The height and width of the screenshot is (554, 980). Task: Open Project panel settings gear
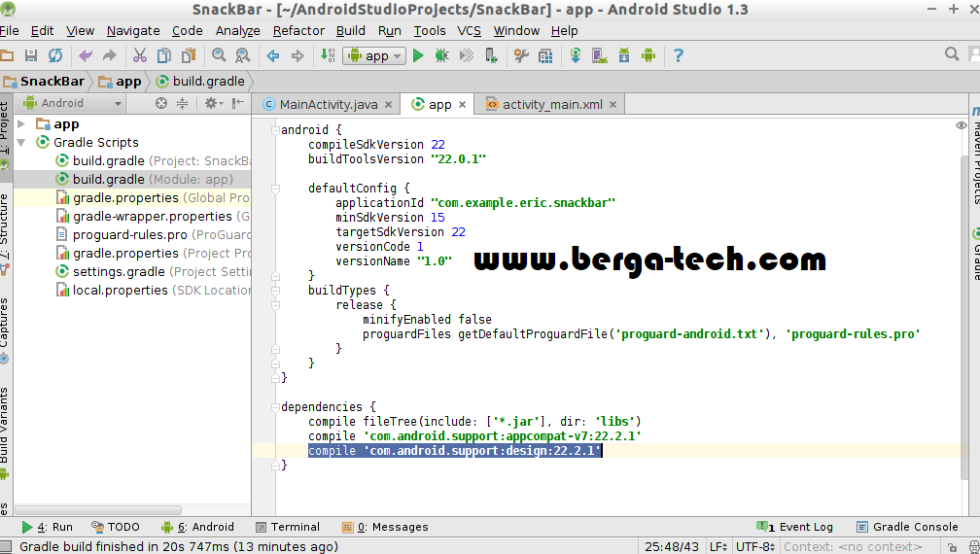point(213,103)
